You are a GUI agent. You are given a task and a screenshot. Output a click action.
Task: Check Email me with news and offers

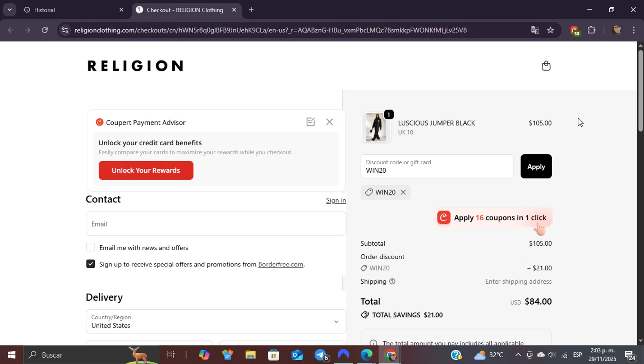(91, 248)
